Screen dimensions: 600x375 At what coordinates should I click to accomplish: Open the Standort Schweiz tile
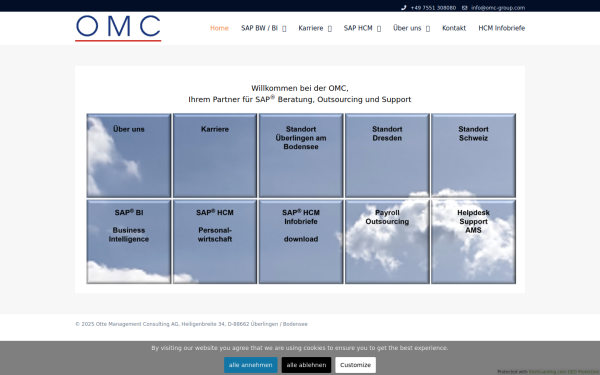[x=473, y=156]
